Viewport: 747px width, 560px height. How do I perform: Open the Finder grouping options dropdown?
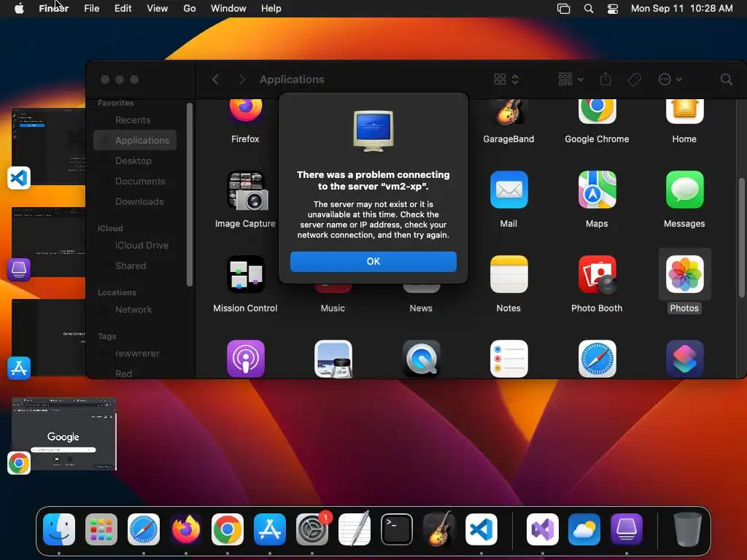[x=570, y=79]
